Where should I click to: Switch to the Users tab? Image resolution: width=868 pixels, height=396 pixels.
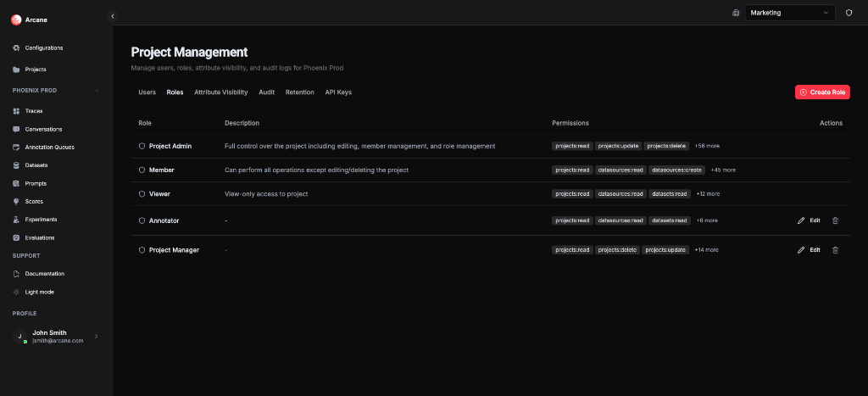click(x=147, y=92)
